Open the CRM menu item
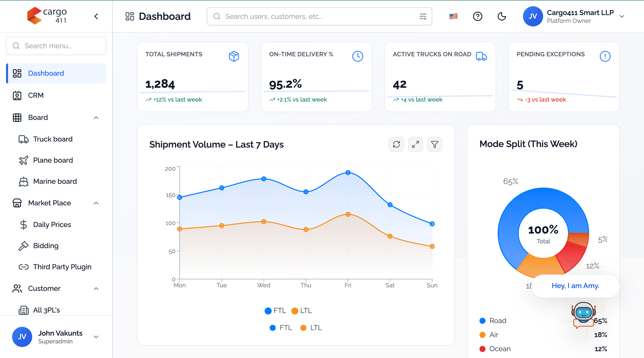Screen dimensions: 644x358 tap(35, 95)
